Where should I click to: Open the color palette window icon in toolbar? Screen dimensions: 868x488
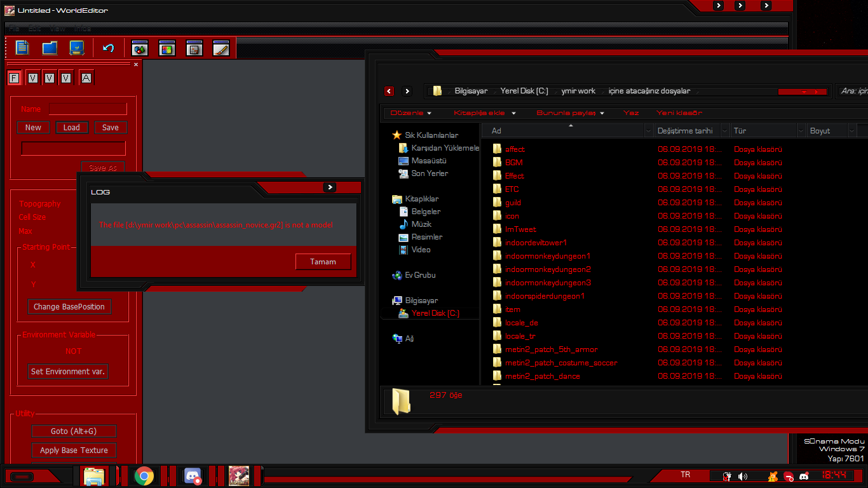(167, 48)
